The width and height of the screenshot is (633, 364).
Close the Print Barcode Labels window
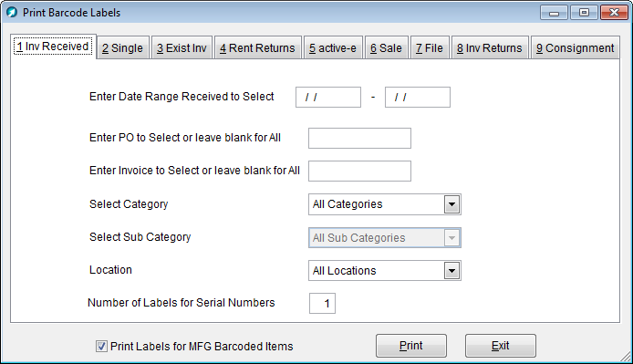[x=614, y=13]
